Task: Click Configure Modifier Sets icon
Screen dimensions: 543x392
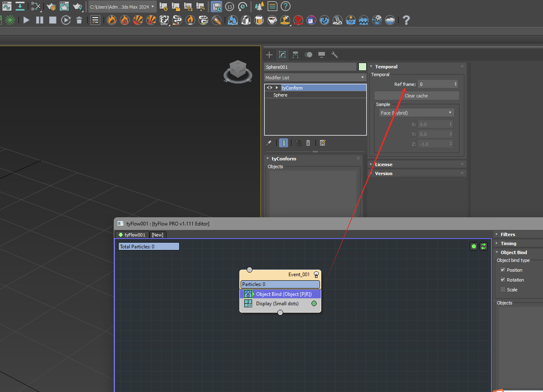Action: point(322,143)
